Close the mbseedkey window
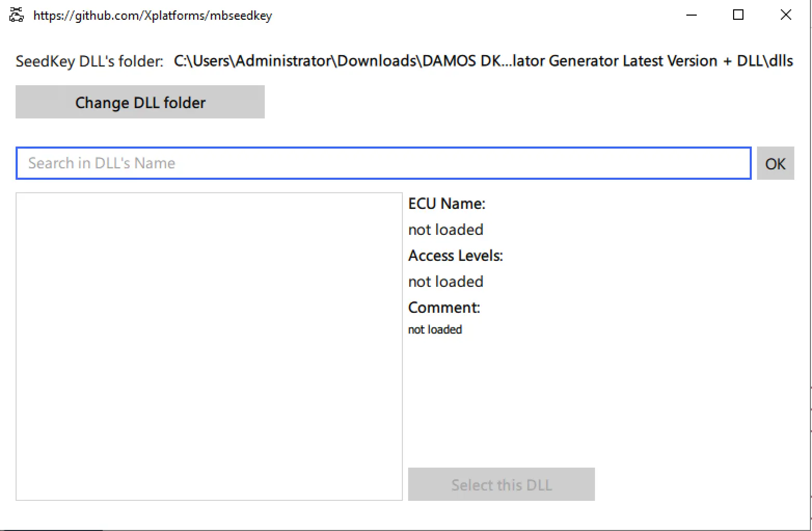 click(x=786, y=15)
